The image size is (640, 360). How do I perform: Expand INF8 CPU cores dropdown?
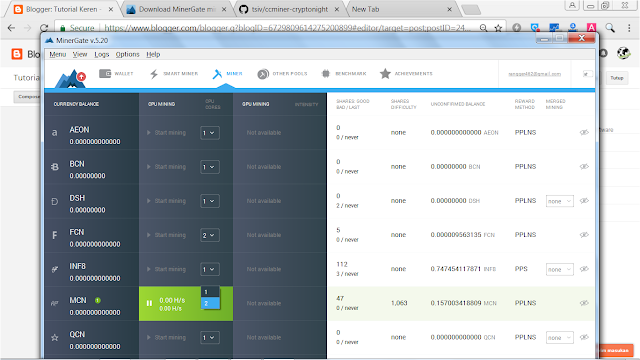(210, 269)
